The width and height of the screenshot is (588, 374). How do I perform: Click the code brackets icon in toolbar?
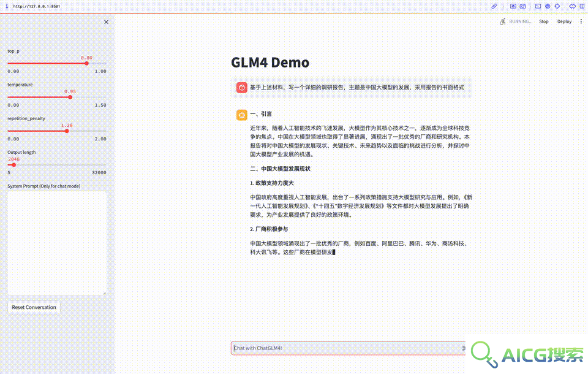tap(572, 6)
